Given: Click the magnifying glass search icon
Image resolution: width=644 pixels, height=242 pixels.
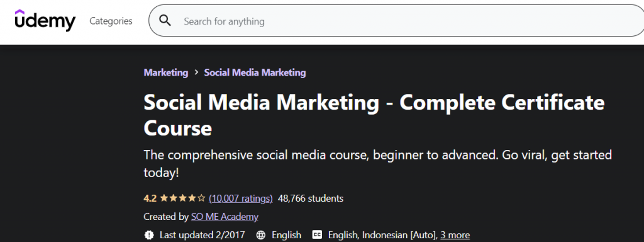Looking at the screenshot, I should (x=165, y=21).
